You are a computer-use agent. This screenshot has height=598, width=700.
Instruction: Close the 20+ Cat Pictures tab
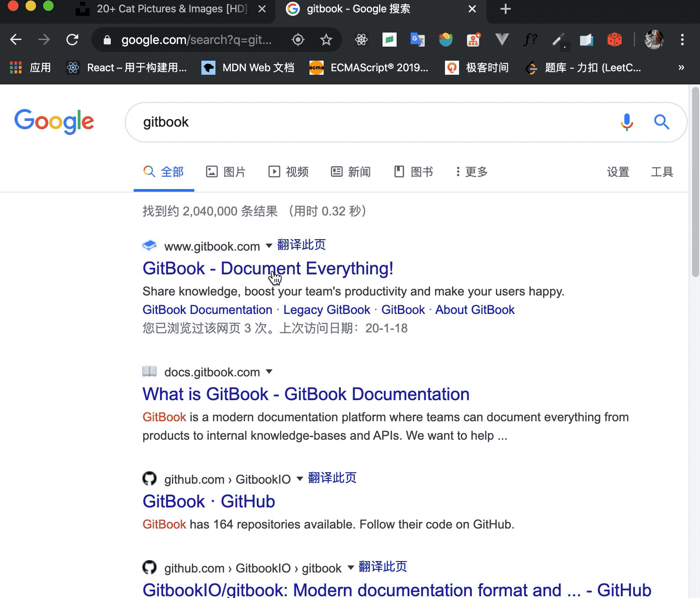(262, 9)
